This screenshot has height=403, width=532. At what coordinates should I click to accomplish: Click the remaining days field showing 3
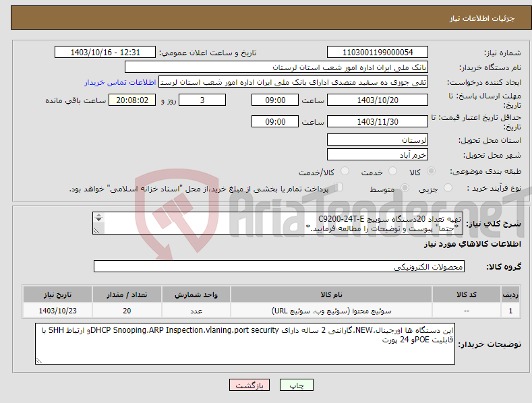click(x=202, y=100)
